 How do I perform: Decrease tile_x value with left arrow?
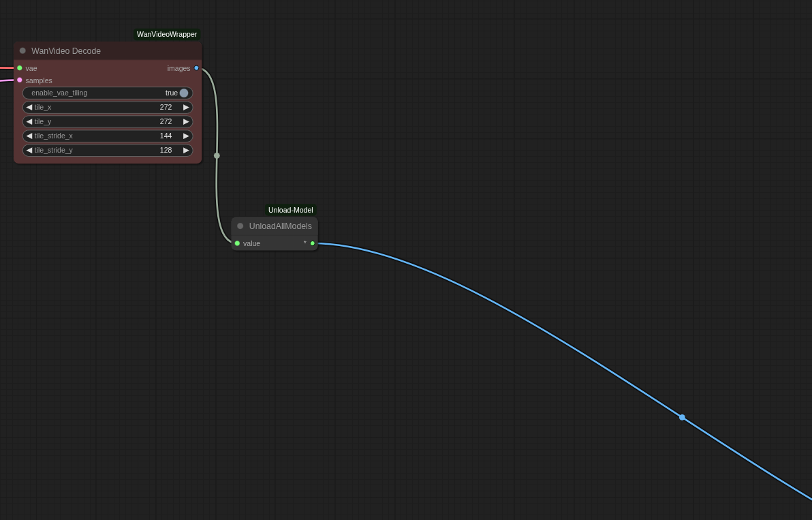pyautogui.click(x=29, y=107)
